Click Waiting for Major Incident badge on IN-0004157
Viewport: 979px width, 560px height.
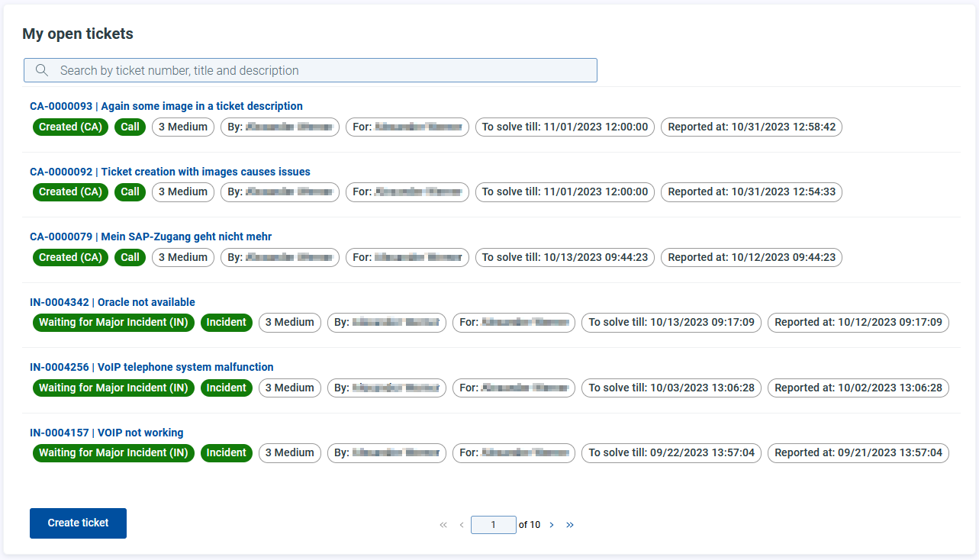pyautogui.click(x=114, y=452)
